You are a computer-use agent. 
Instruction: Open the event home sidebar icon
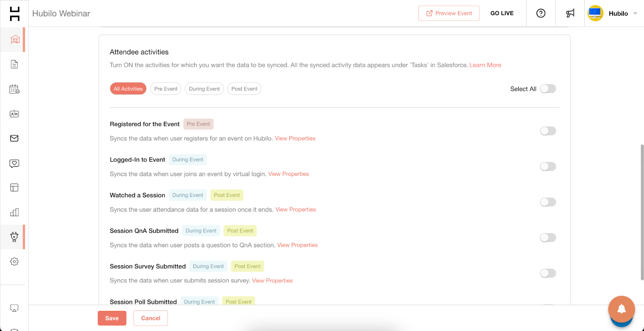15,39
